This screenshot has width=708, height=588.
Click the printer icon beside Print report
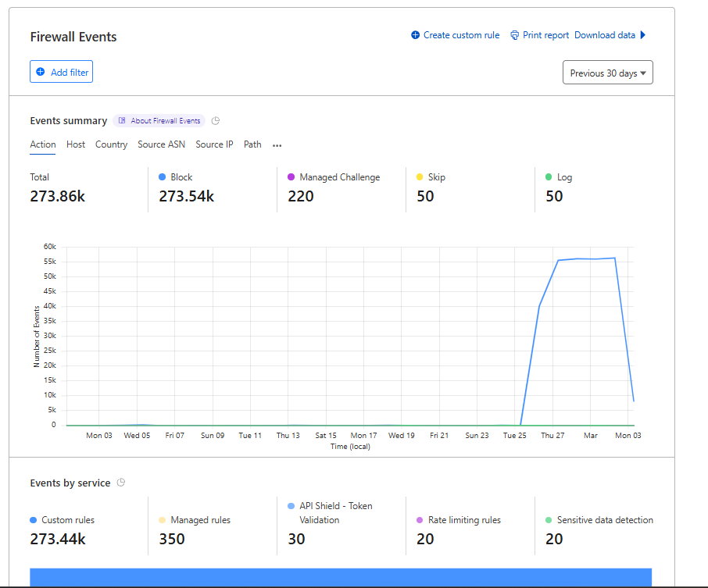[515, 35]
